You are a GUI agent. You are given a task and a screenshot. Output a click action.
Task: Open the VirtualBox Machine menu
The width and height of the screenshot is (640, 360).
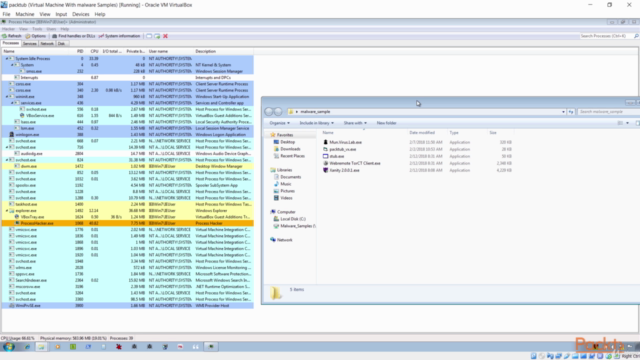click(x=24, y=14)
